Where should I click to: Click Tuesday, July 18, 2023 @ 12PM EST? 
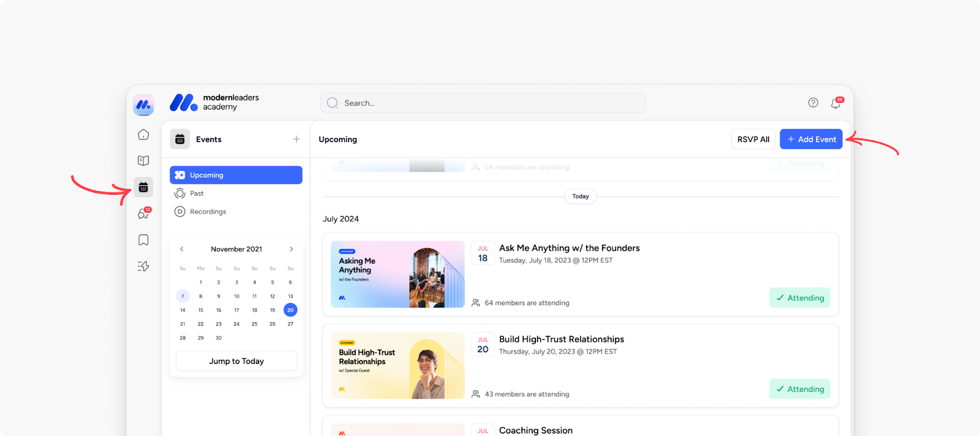[x=556, y=260]
